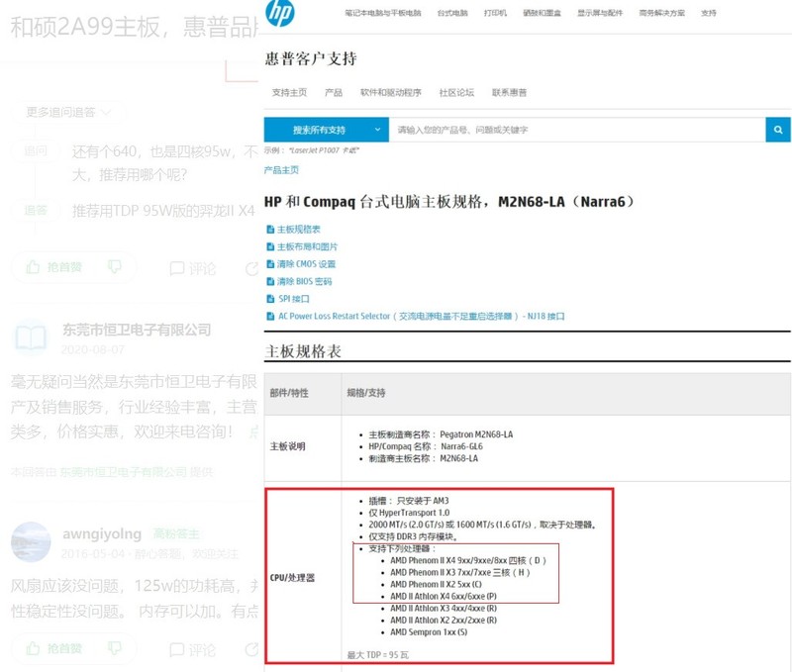Image resolution: width=792 pixels, height=672 pixels.
Task: Select the 产品 tab
Action: click(334, 92)
